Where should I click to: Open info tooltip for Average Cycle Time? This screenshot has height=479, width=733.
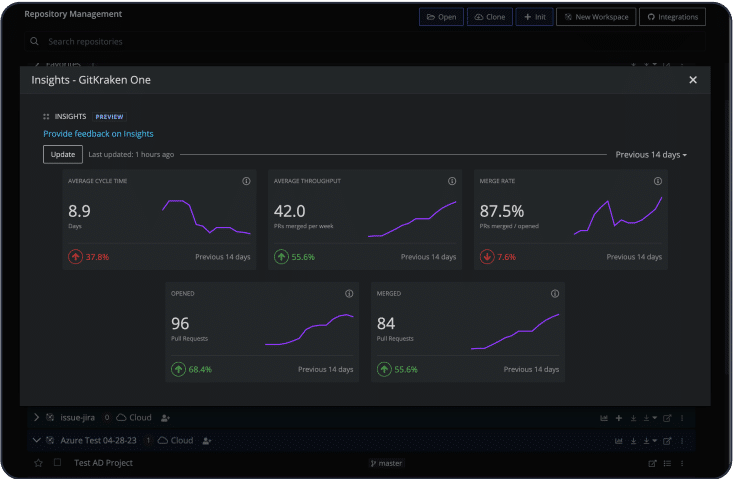[x=246, y=181]
